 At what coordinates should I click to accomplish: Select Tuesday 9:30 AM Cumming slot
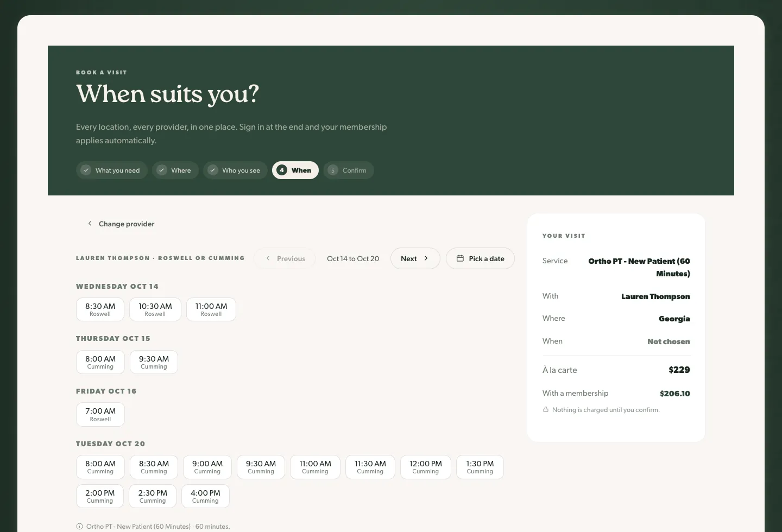point(261,467)
